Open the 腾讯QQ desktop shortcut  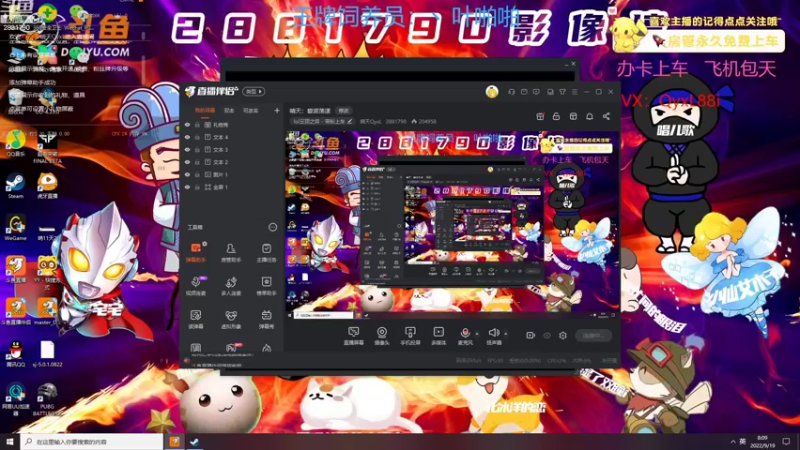coord(15,354)
